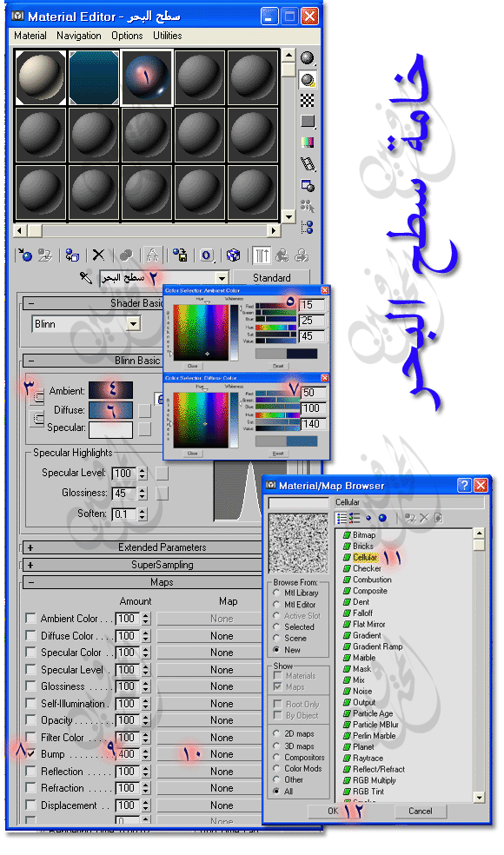Click the Material Effects Channel icon
The height and width of the screenshot is (855, 504).
pyautogui.click(x=207, y=255)
